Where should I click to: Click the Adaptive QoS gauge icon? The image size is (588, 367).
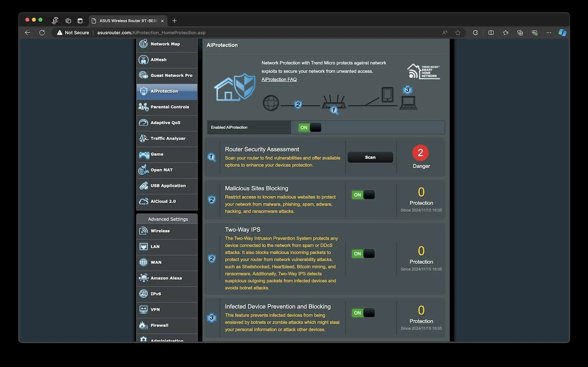tap(143, 122)
